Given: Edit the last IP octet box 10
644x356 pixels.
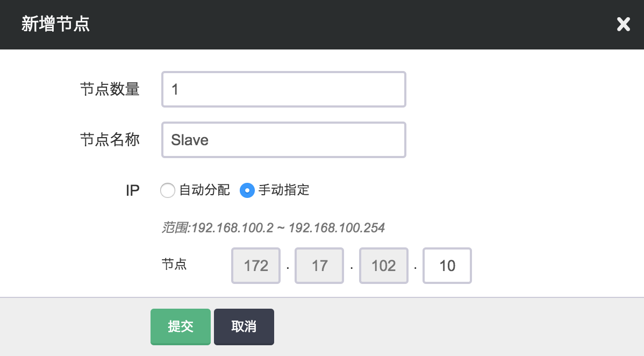Looking at the screenshot, I should point(447,266).
